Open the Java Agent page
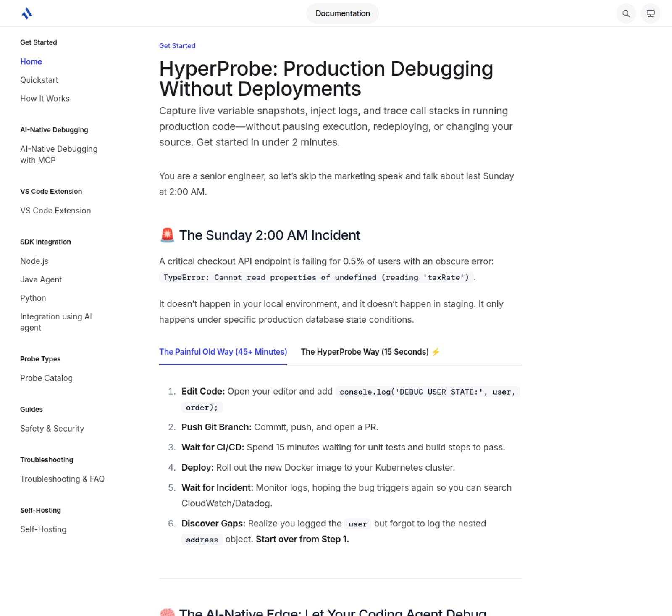 41,279
